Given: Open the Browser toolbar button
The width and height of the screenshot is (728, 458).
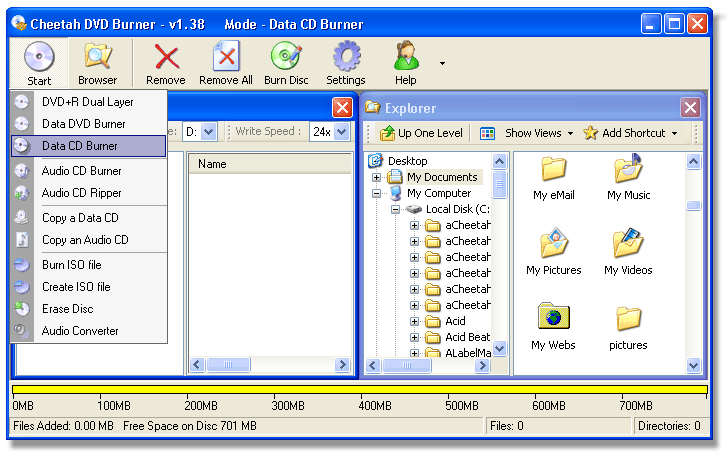Looking at the screenshot, I should [98, 63].
